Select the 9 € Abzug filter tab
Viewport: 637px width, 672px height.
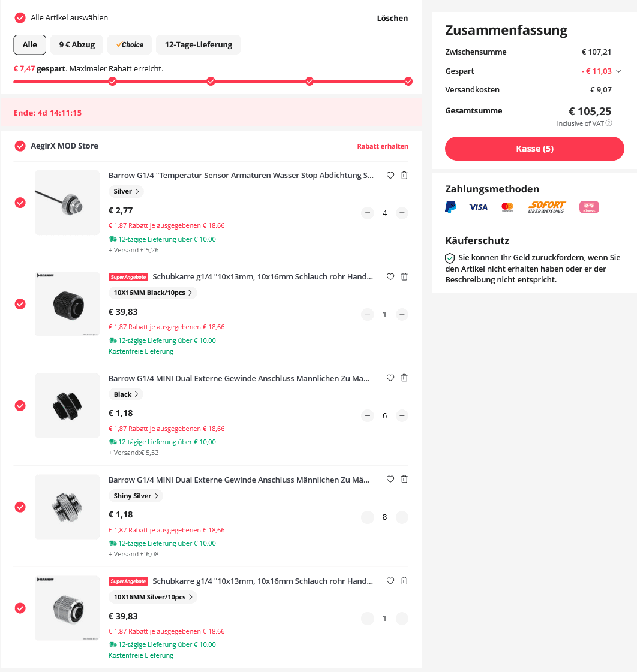point(77,44)
